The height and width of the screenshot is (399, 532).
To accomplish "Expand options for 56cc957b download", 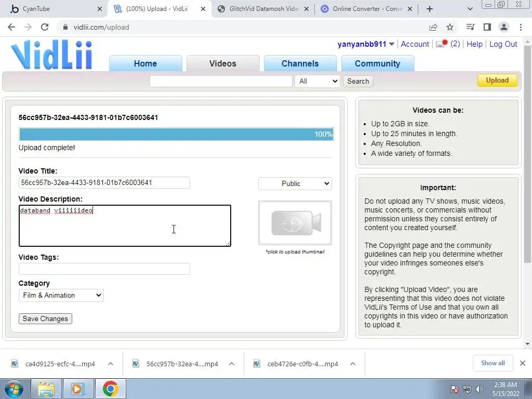I will tap(232, 364).
